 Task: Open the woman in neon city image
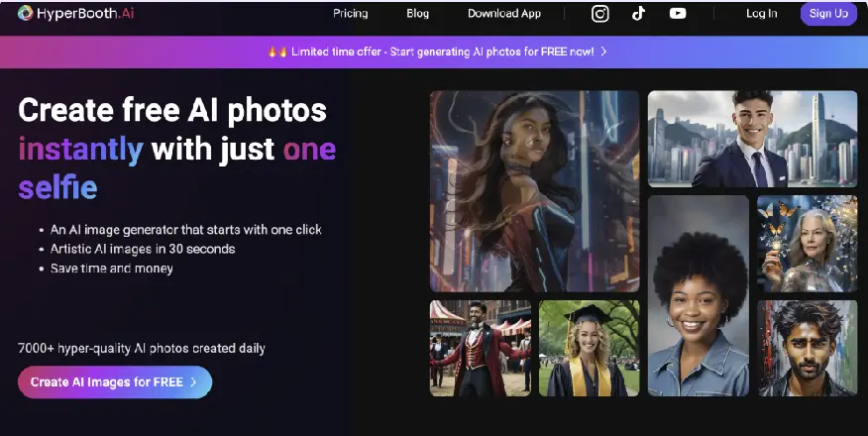pyautogui.click(x=535, y=191)
